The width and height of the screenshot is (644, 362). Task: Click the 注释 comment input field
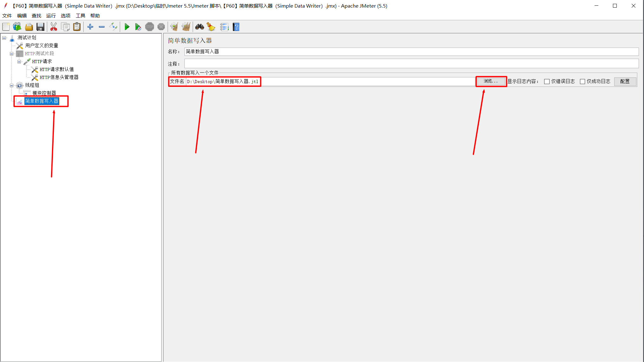click(x=411, y=63)
